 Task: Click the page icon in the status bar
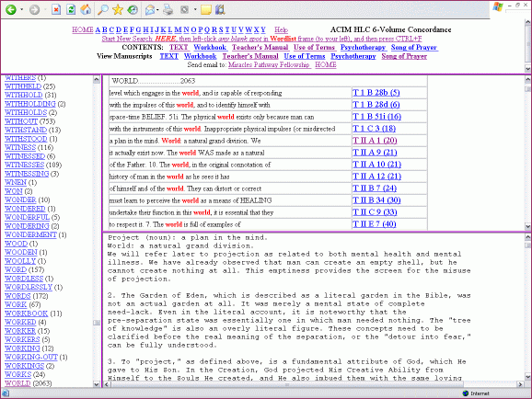click(x=6, y=393)
